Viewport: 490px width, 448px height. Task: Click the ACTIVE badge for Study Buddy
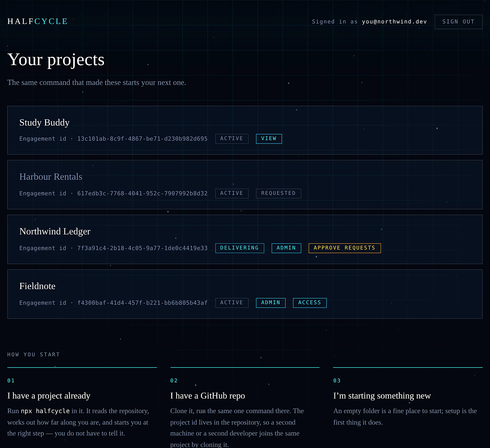pos(232,139)
